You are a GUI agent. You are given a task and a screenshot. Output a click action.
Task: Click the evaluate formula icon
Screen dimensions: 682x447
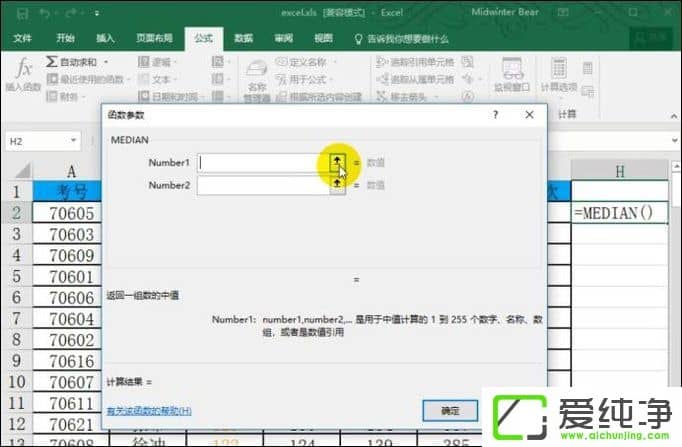pos(468,96)
